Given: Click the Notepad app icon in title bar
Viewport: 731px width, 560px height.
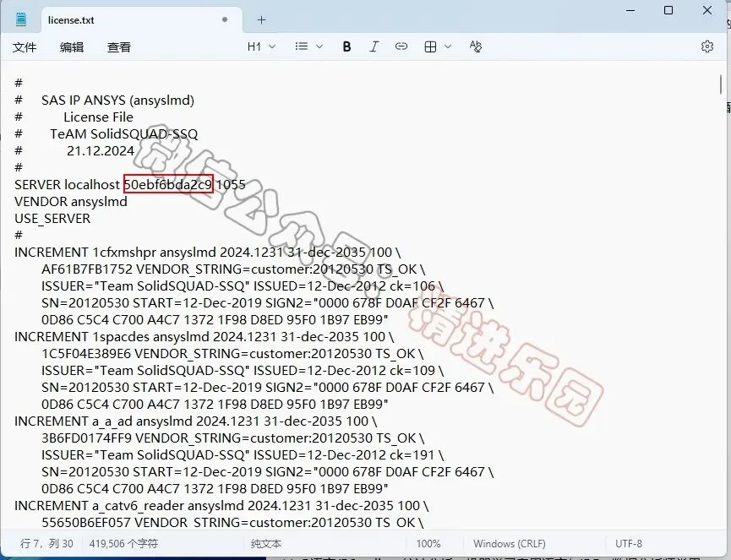Looking at the screenshot, I should pos(21,19).
